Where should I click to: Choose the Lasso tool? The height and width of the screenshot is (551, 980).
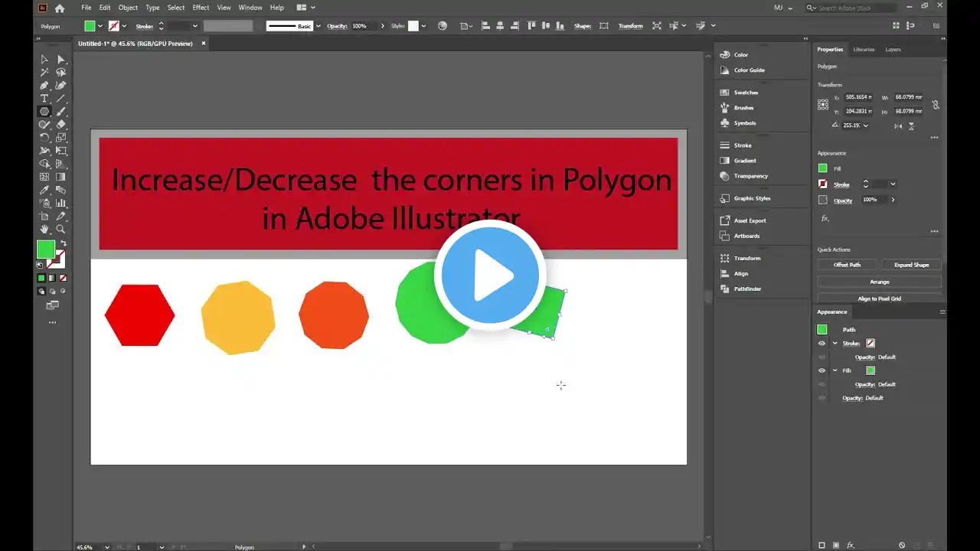coord(61,72)
